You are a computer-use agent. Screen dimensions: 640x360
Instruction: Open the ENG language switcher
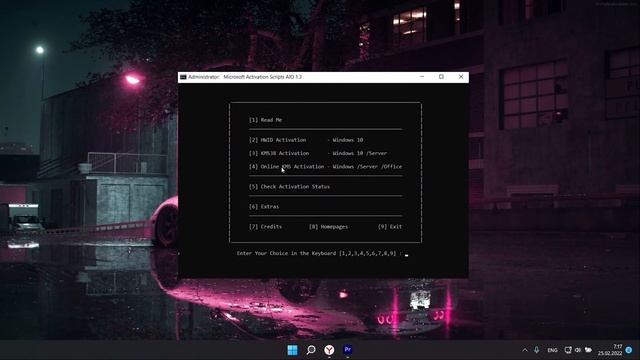point(552,350)
